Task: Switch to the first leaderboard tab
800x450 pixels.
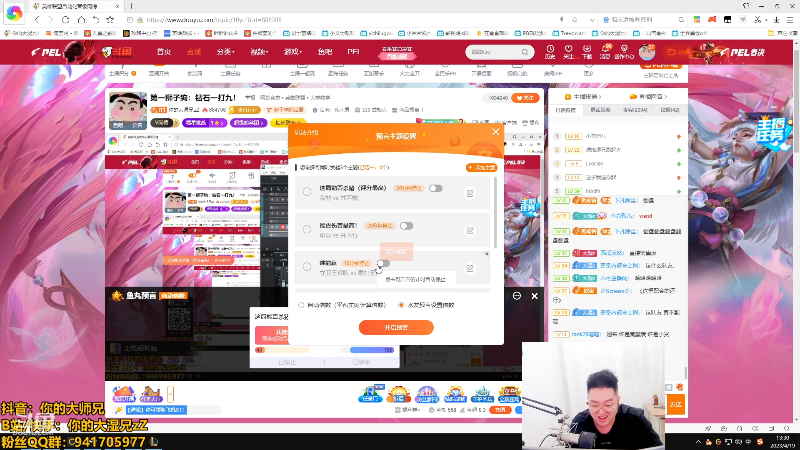Action: [565, 110]
